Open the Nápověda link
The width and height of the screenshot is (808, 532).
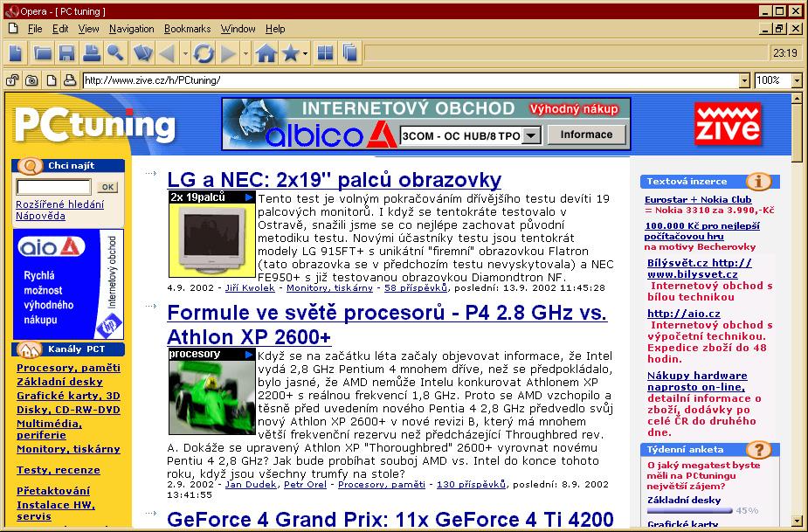click(x=41, y=216)
